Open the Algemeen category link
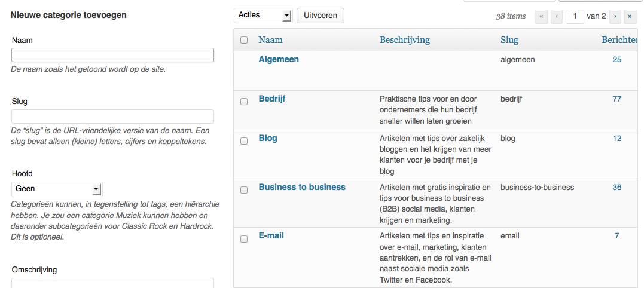644x288 pixels. [279, 60]
